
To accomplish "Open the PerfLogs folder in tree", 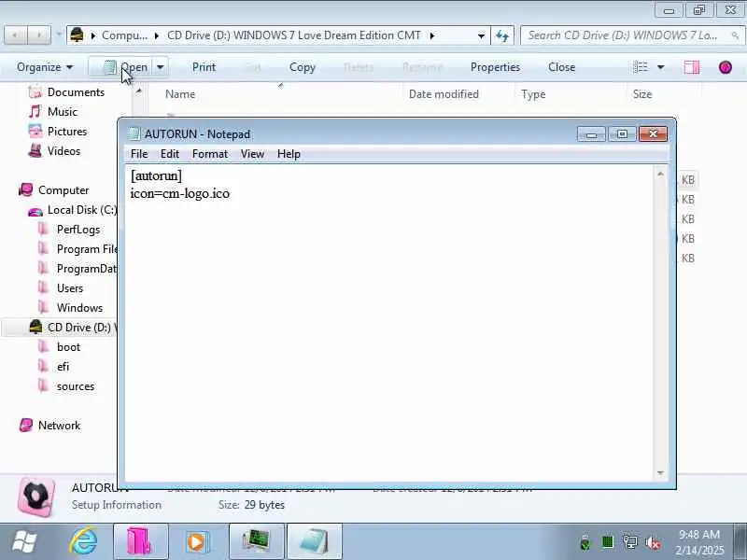I will coord(78,230).
